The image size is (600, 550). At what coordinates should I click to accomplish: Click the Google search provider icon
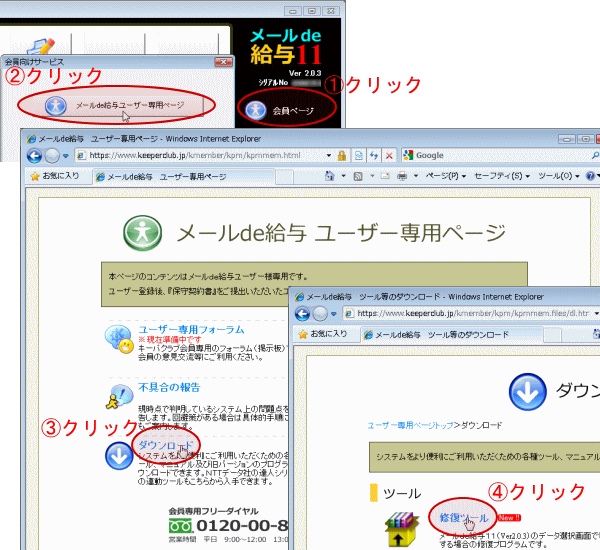coord(408,155)
